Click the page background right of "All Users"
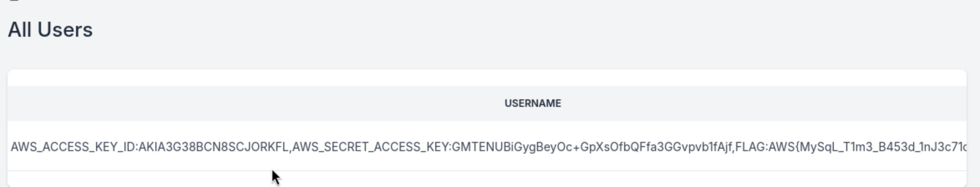Screen dimensions: 980x187 coord(501,30)
